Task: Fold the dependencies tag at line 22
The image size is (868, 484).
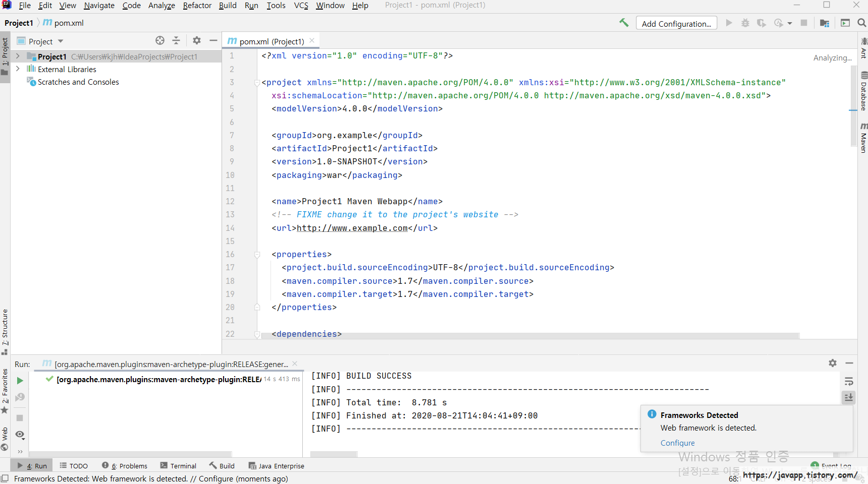Action: (x=257, y=334)
